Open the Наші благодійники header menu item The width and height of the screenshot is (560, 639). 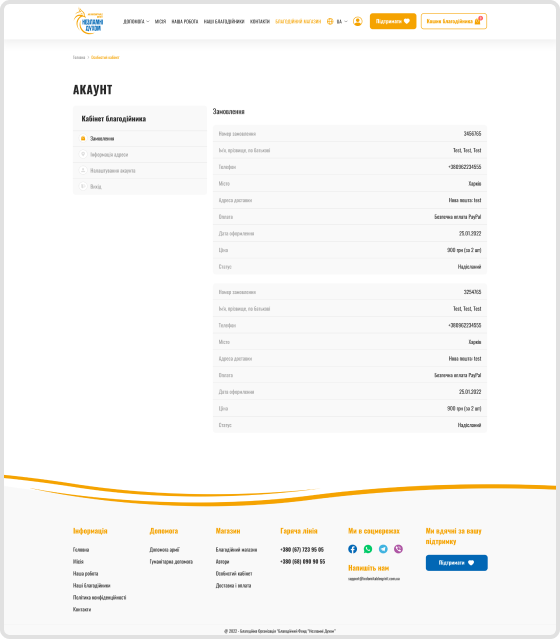(224, 21)
